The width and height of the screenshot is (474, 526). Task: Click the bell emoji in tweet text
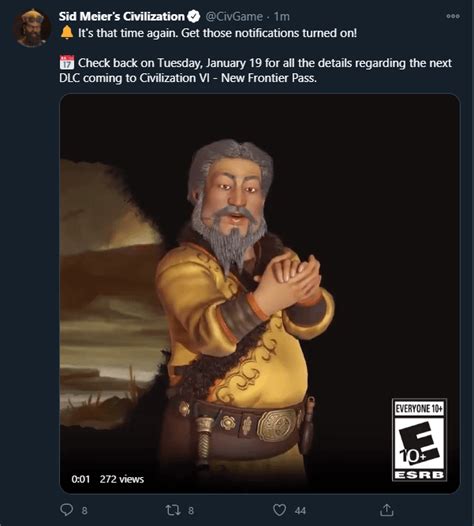(67, 33)
